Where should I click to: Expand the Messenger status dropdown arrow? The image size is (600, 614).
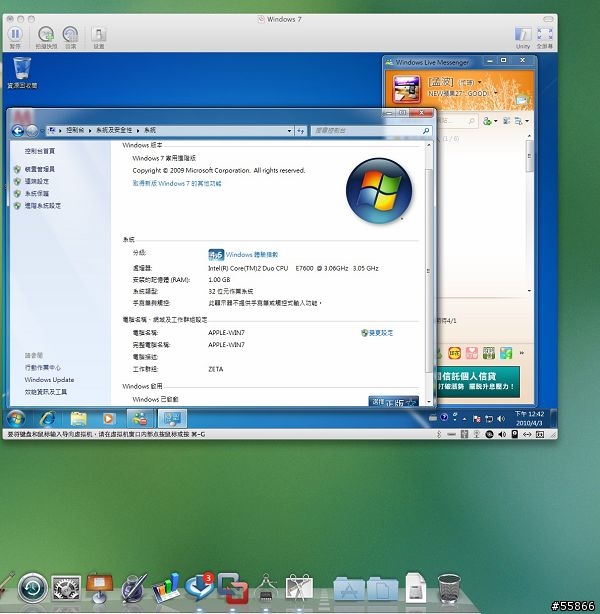pos(480,82)
